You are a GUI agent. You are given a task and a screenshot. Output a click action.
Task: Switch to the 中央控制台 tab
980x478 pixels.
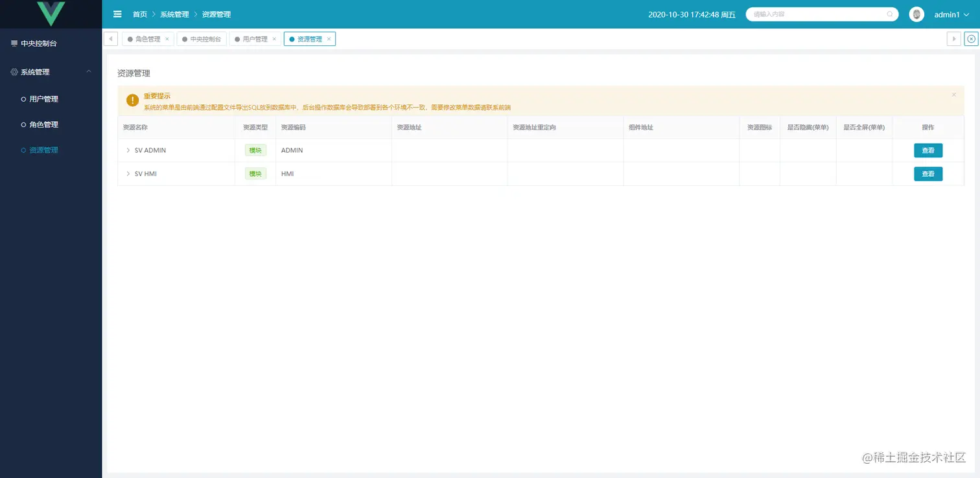202,39
